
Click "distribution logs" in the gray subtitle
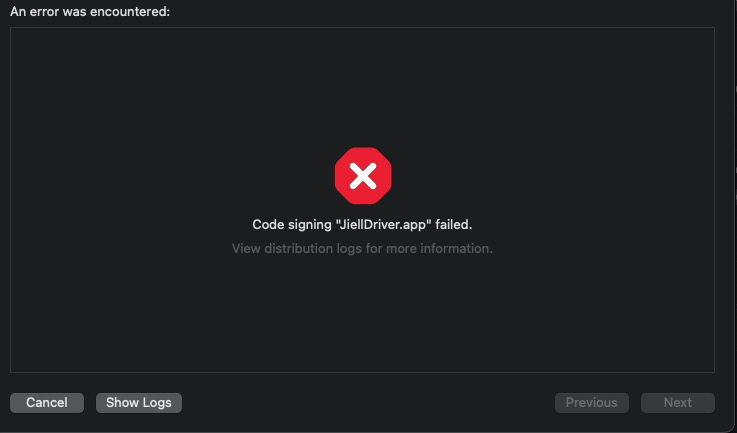312,248
